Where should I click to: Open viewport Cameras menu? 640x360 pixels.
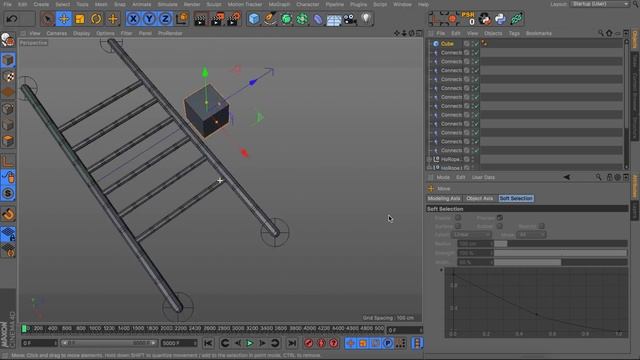click(56, 33)
